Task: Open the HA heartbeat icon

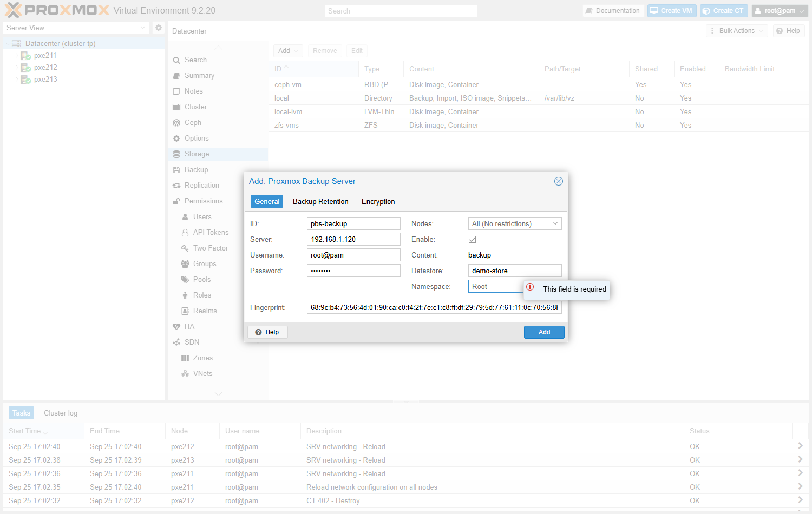Action: (176, 327)
